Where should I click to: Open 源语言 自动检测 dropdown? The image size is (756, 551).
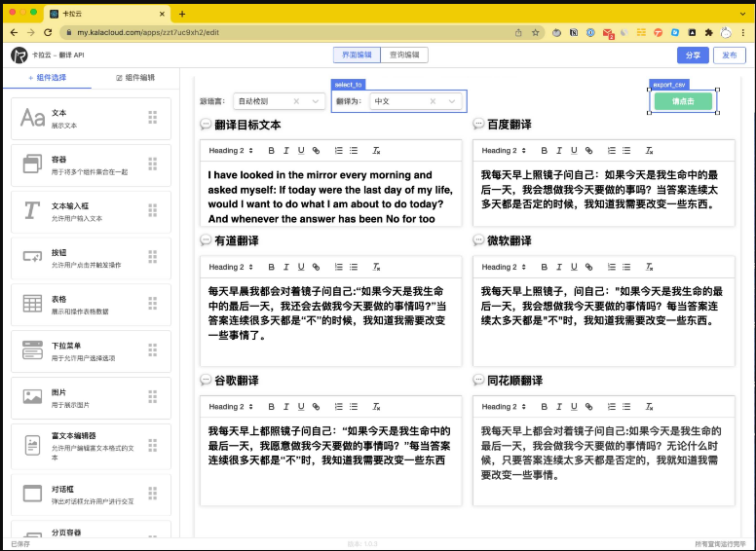[279, 101]
